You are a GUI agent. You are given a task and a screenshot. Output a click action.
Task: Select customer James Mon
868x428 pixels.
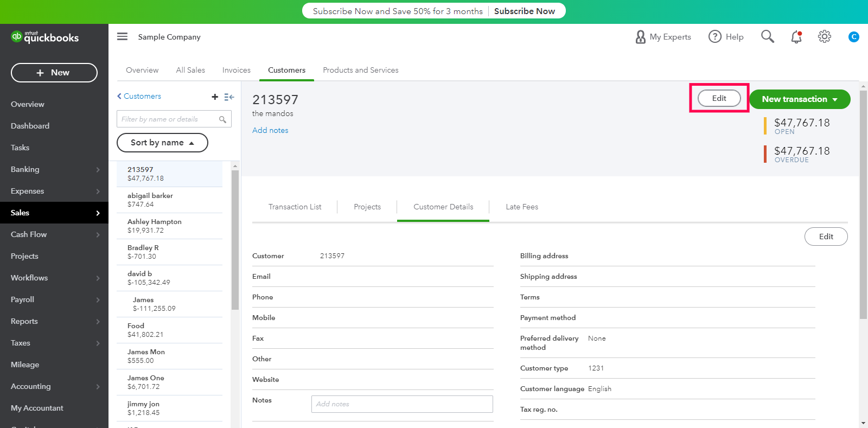click(x=169, y=356)
